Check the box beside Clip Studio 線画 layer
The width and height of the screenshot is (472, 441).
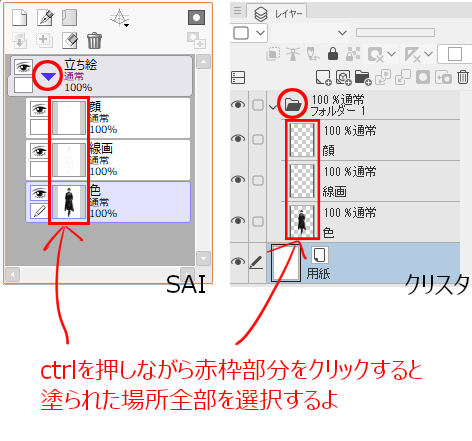(258, 180)
